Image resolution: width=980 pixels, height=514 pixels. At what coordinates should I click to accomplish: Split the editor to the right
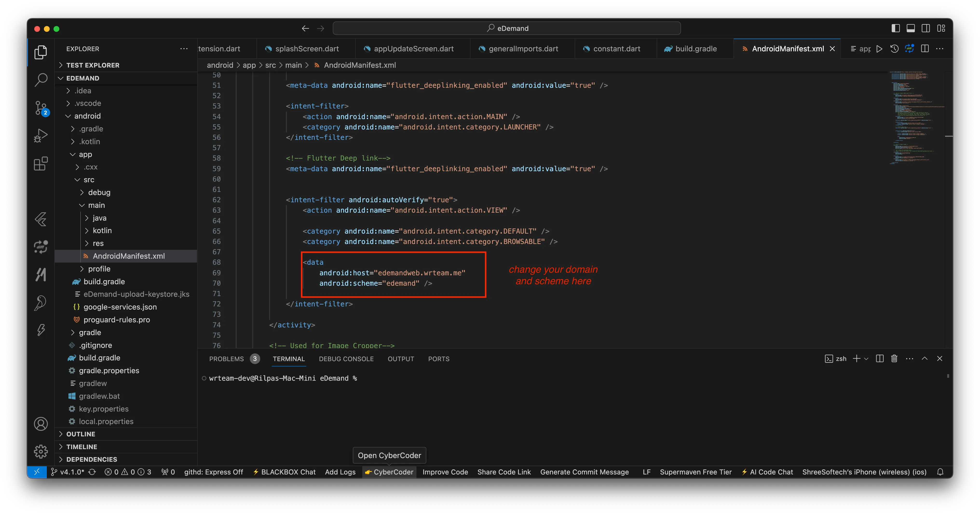(x=925, y=49)
